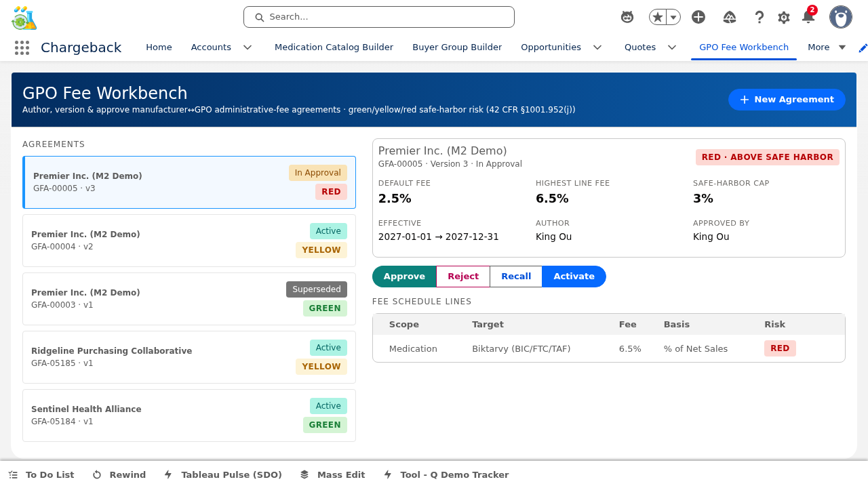The height and width of the screenshot is (488, 868).
Task: Click the In Approval status badge
Action: pyautogui.click(x=318, y=173)
